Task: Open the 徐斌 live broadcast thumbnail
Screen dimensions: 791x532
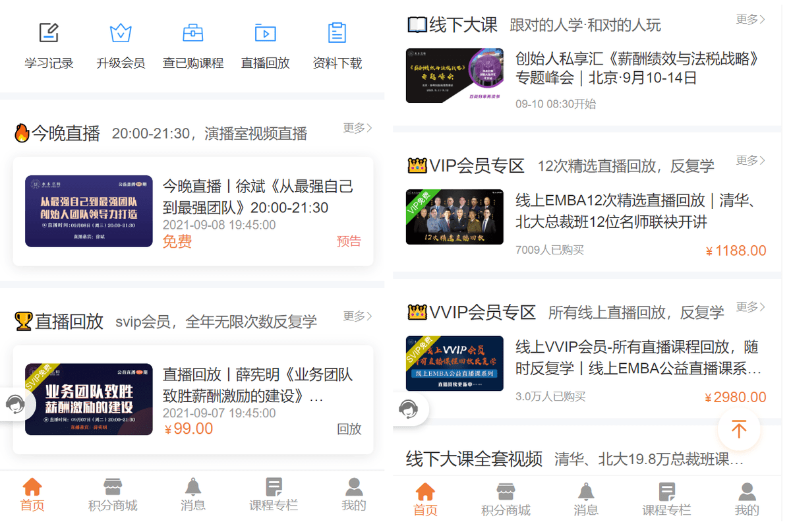Action: click(89, 211)
